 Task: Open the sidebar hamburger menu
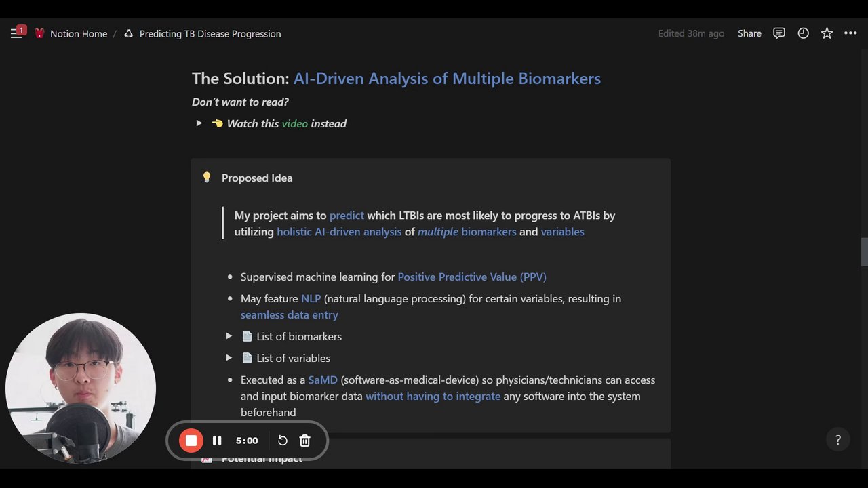16,33
